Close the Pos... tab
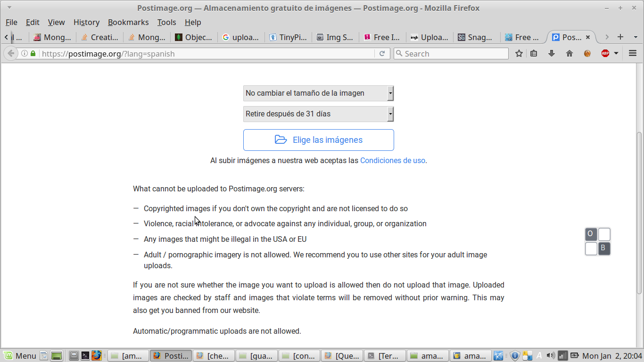Image resolution: width=644 pixels, height=362 pixels. tap(587, 37)
